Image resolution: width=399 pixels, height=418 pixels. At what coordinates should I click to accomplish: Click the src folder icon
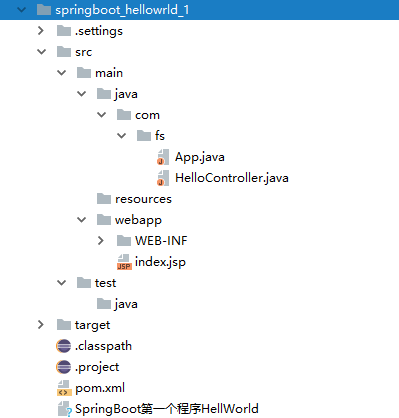tap(64, 52)
